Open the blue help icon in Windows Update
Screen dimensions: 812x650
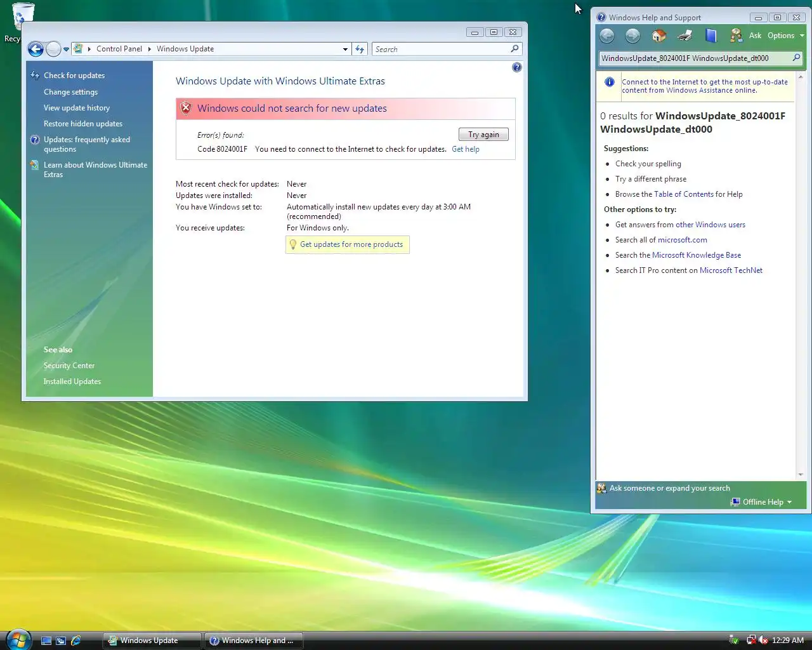[x=517, y=67]
